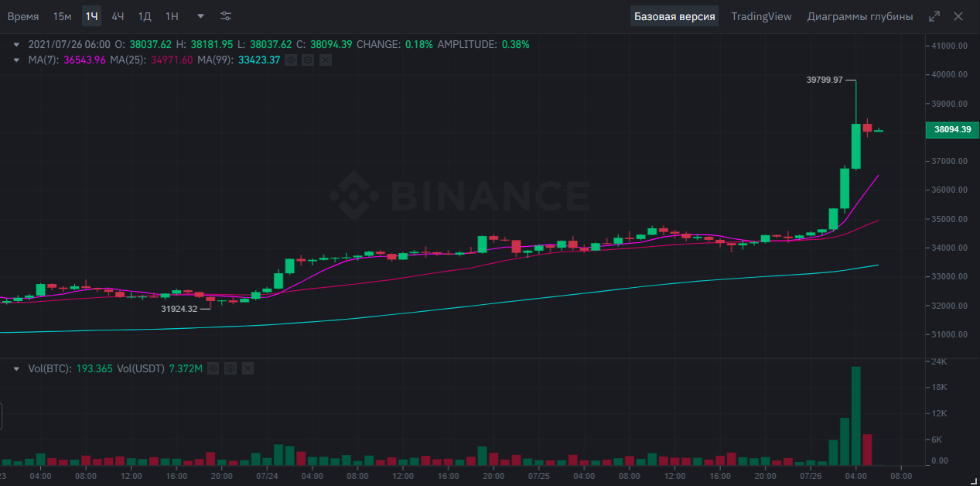
Task: Open Vol indicator settings gear
Action: coord(230,369)
